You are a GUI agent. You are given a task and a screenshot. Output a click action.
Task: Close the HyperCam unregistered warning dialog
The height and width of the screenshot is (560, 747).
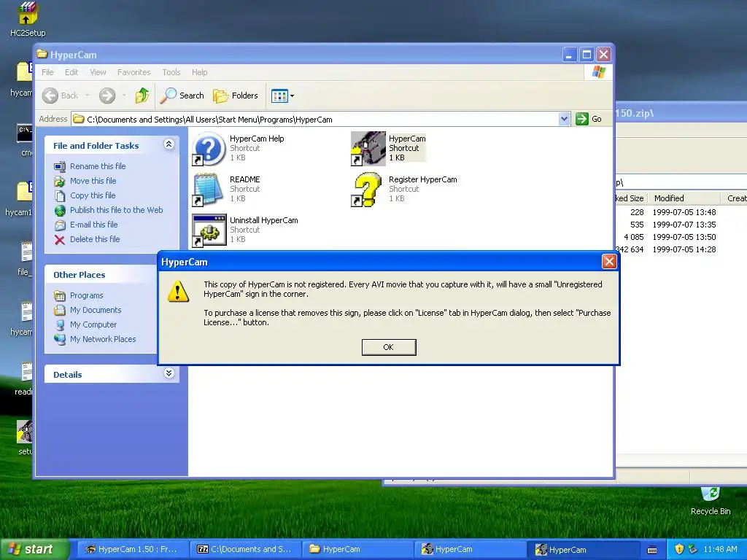609,262
